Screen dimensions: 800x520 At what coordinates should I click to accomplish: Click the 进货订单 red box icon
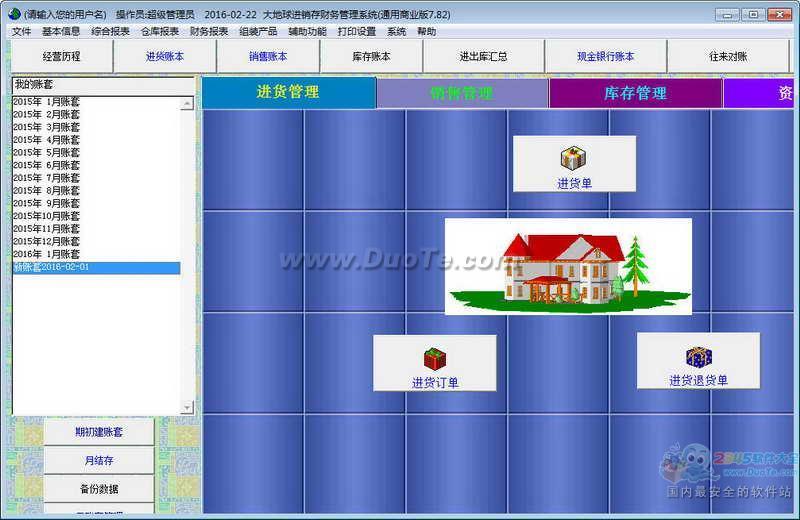435,358
